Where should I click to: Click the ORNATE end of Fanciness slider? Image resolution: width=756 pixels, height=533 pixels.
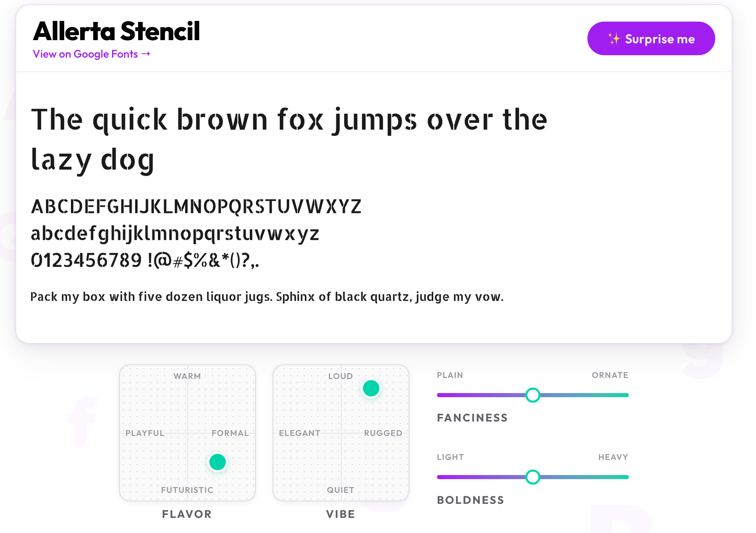pos(626,395)
